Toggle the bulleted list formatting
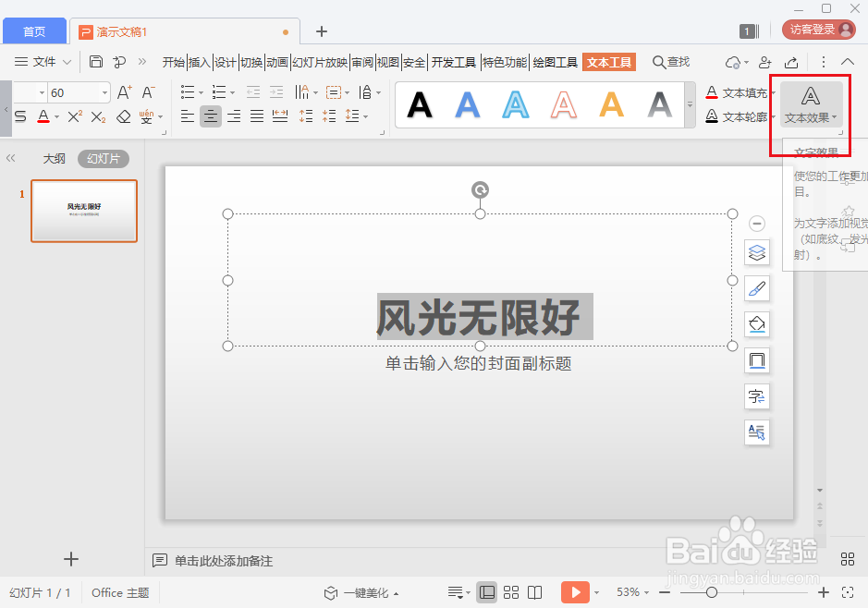 pyautogui.click(x=187, y=91)
